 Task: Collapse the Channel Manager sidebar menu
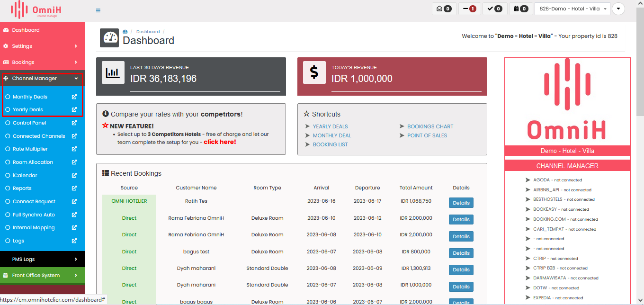42,78
